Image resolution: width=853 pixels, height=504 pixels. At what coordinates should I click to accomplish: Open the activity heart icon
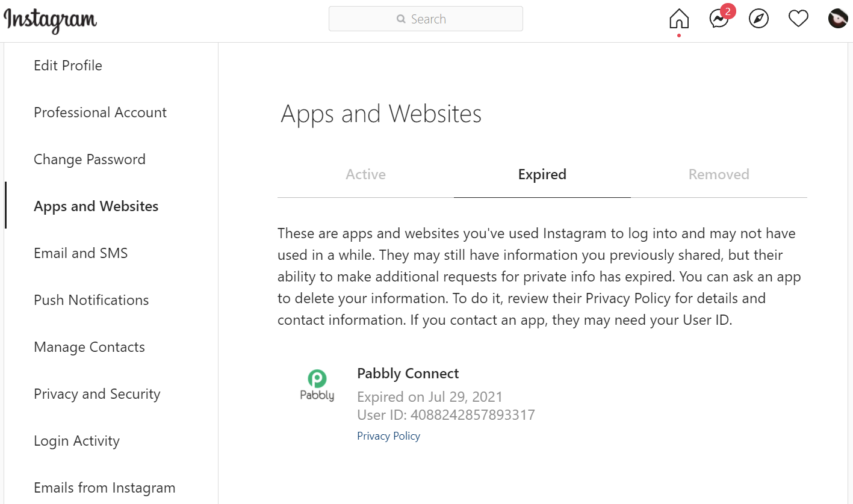tap(798, 19)
